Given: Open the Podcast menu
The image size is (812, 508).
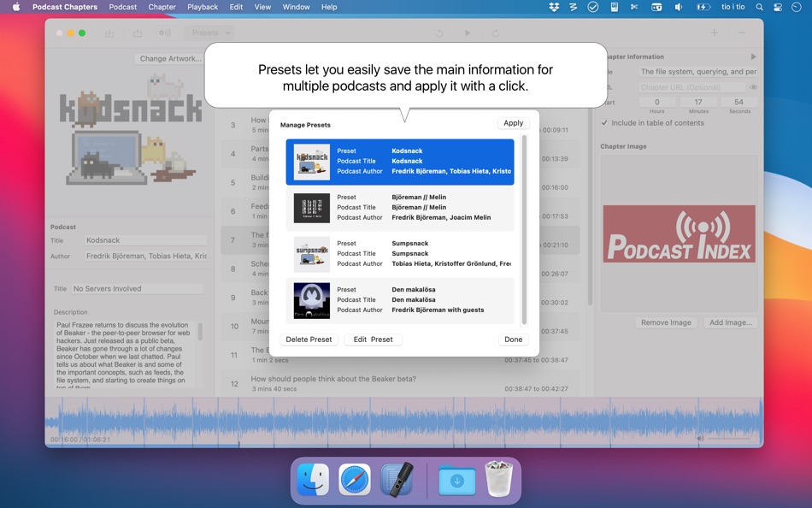Looking at the screenshot, I should (x=123, y=7).
